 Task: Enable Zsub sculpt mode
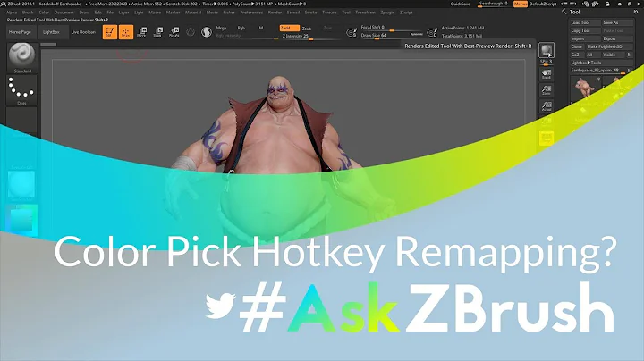[307, 29]
